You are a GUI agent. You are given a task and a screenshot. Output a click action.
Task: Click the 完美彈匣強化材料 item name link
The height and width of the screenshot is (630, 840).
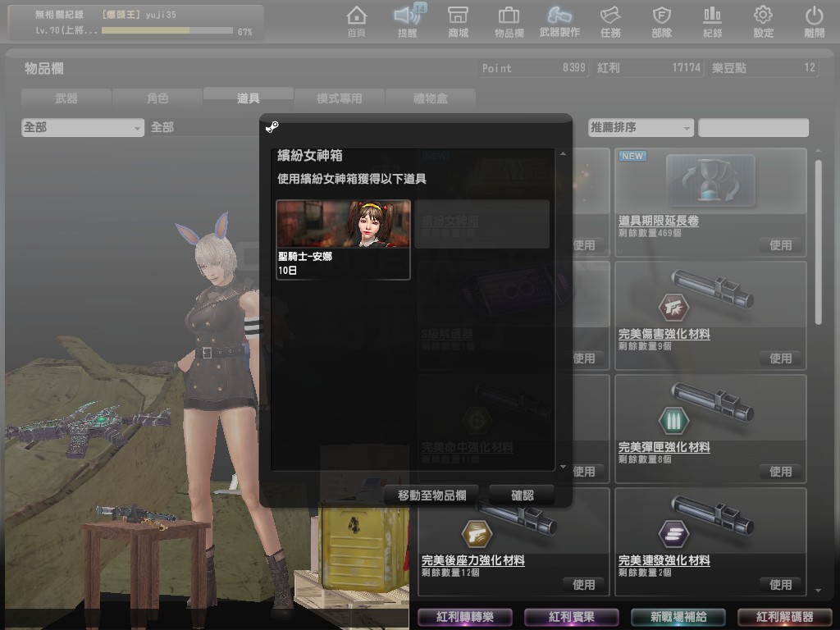pyautogui.click(x=664, y=447)
